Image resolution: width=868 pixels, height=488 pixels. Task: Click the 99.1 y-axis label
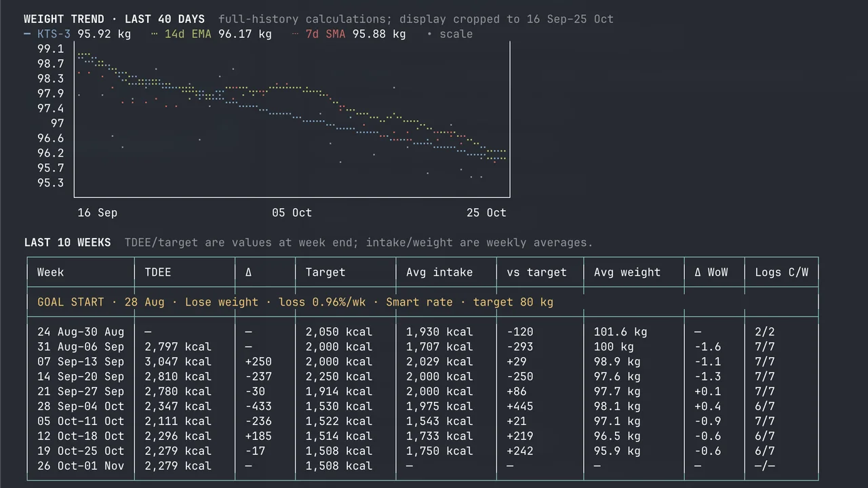pyautogui.click(x=51, y=49)
